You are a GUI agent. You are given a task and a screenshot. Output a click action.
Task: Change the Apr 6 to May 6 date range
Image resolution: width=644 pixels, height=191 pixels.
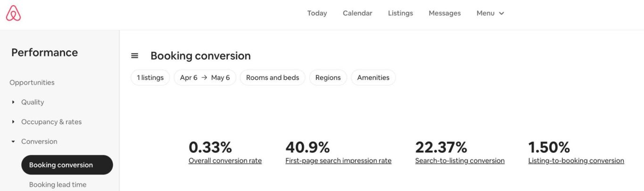(205, 78)
